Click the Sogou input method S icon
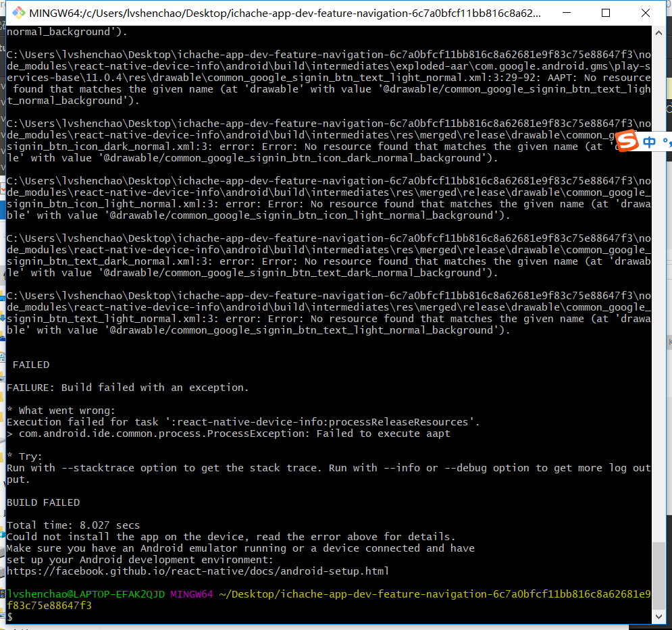672x630 pixels. click(628, 141)
